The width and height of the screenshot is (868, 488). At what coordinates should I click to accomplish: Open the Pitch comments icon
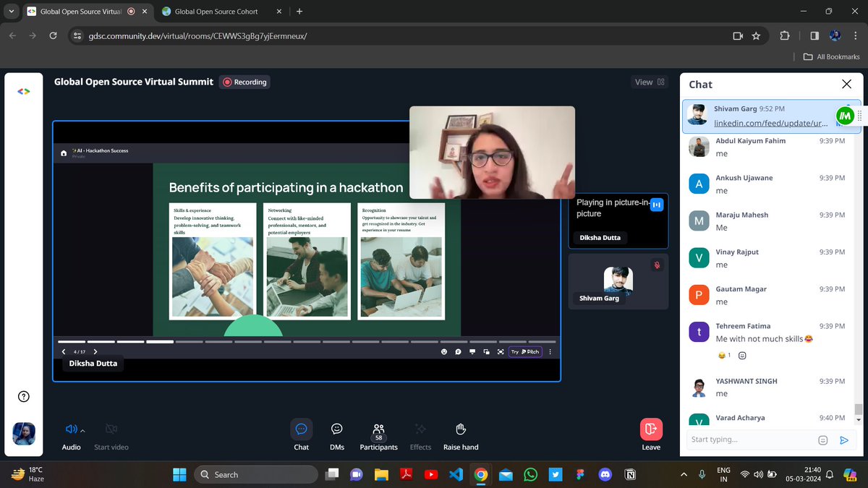[x=458, y=352]
